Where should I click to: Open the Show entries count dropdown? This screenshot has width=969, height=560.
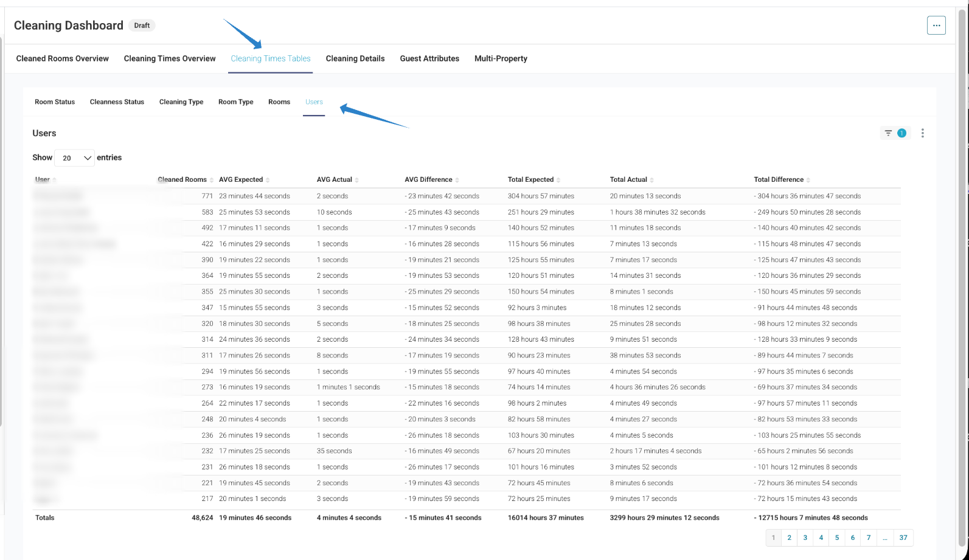pos(74,158)
